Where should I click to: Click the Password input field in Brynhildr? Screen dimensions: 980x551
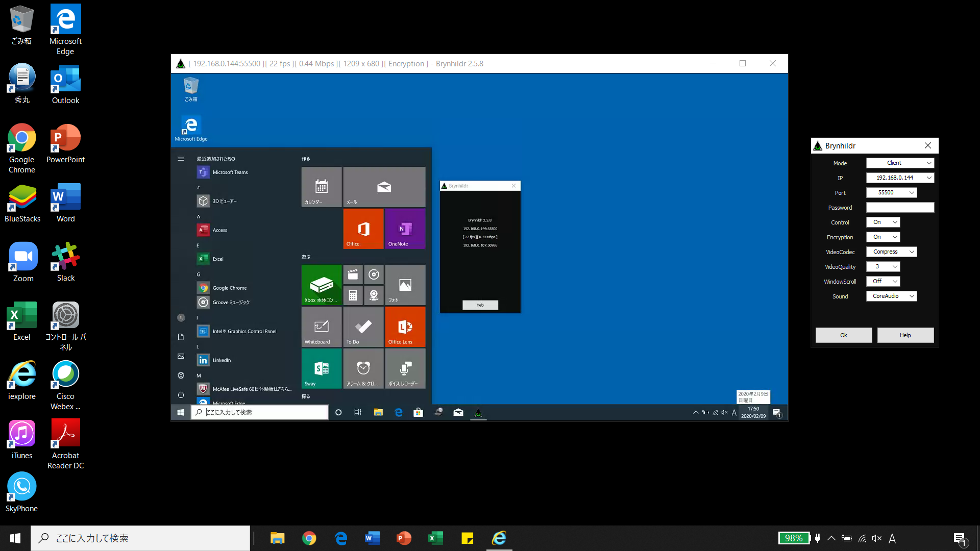900,207
